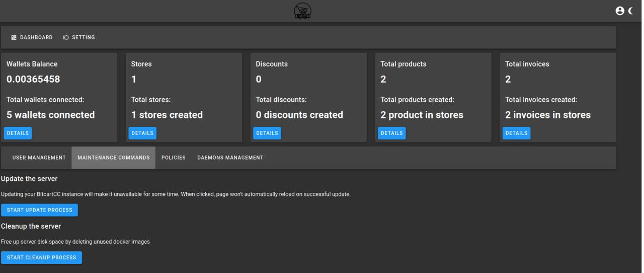Click the 2 invoices in stores text
Screen dimensions: 644x273
(548, 115)
